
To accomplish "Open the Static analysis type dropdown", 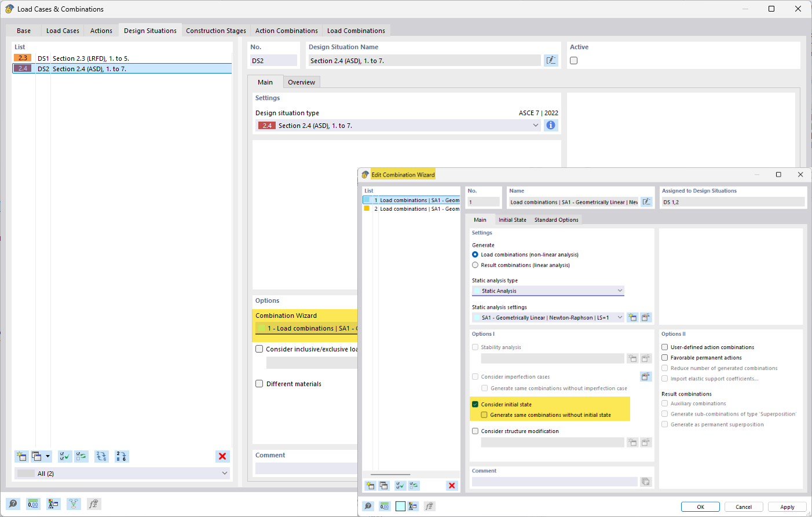I will click(x=620, y=290).
